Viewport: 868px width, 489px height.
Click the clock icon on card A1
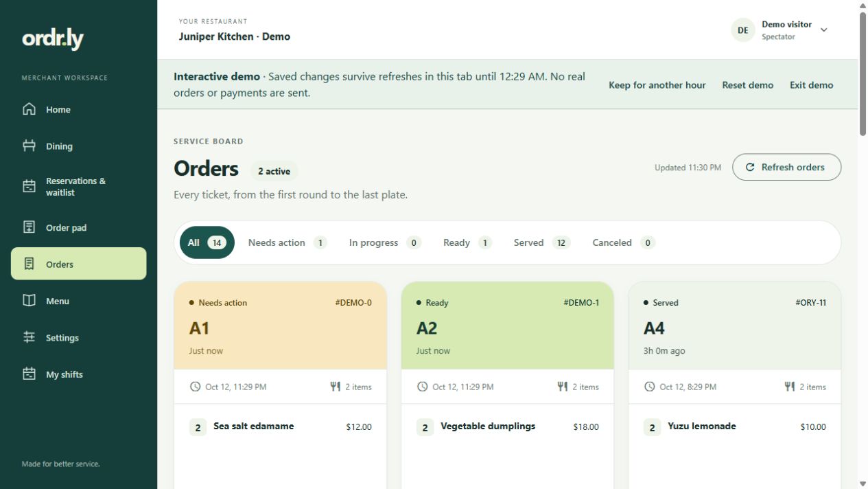pyautogui.click(x=196, y=387)
